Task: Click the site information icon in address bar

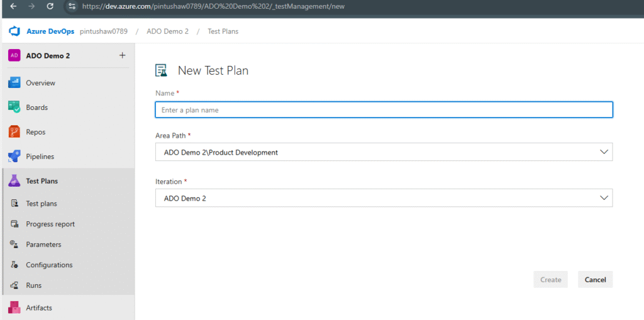Action: point(72,6)
